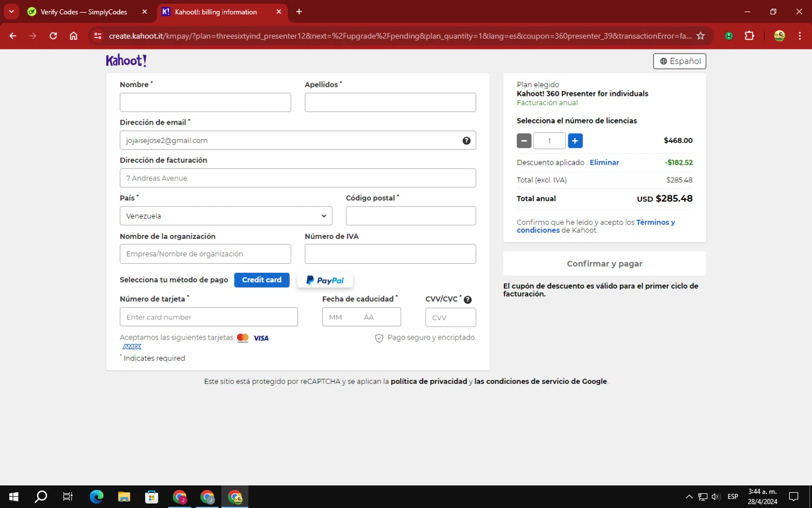Click the Dirección de email field
This screenshot has height=508, width=812.
(298, 140)
